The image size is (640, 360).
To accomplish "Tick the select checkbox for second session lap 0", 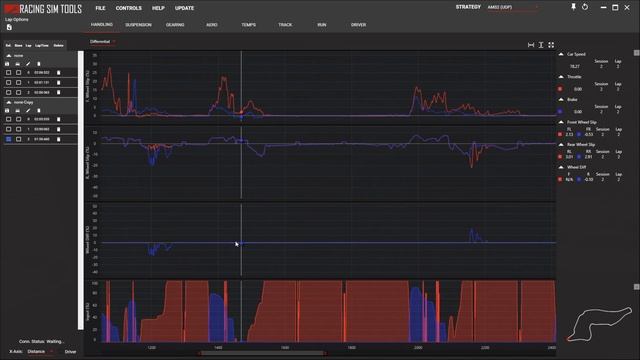I will click(9, 119).
